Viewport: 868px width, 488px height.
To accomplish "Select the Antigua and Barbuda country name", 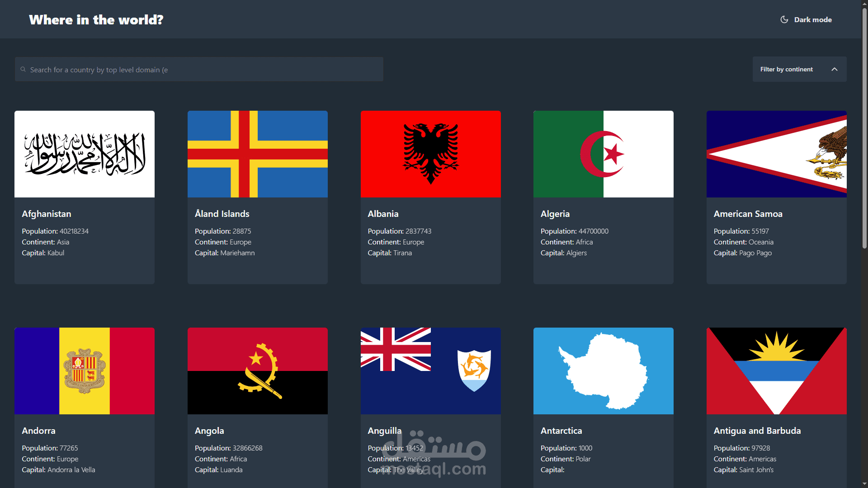I will [x=757, y=431].
